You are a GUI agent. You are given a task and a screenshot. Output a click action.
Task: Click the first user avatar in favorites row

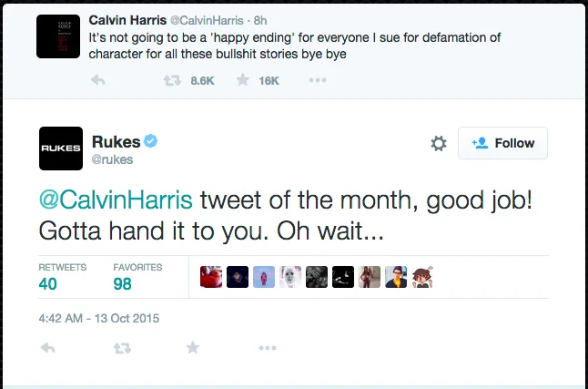point(211,276)
